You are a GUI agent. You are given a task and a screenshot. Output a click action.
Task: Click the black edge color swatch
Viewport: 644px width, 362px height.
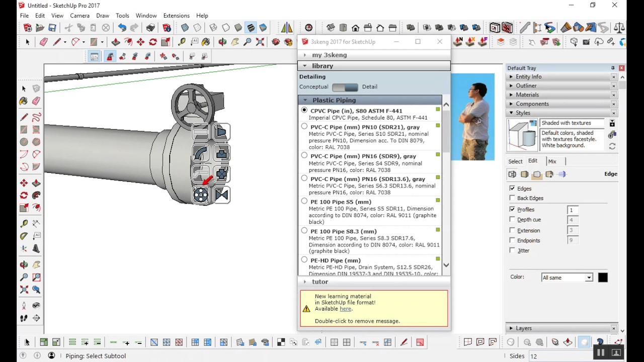click(603, 278)
